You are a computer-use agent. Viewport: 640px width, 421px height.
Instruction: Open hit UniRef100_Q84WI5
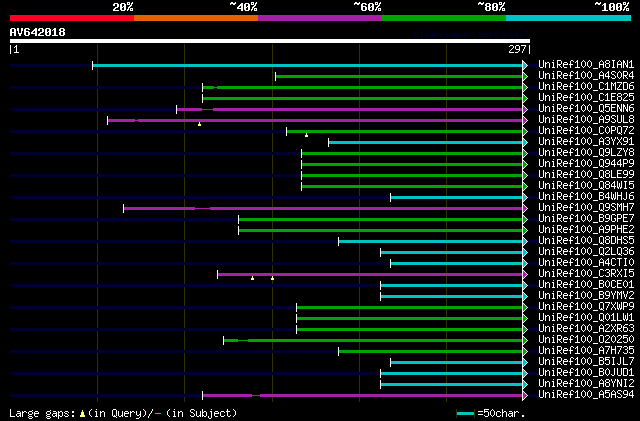[586, 186]
